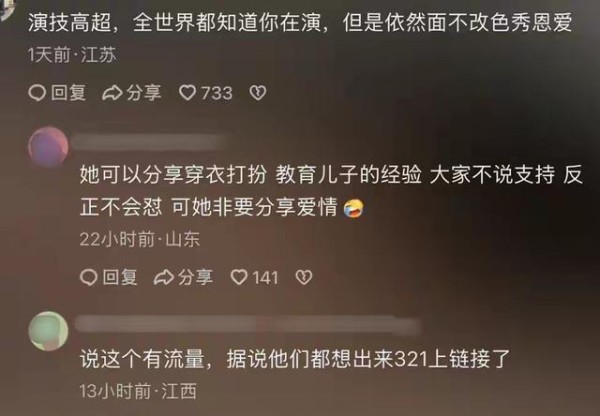Like the comment with 141 likes
600x416 pixels.
point(239,277)
